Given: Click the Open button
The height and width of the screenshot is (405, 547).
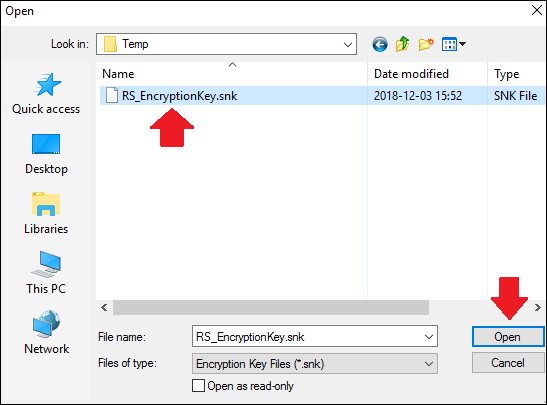Looking at the screenshot, I should 508,337.
